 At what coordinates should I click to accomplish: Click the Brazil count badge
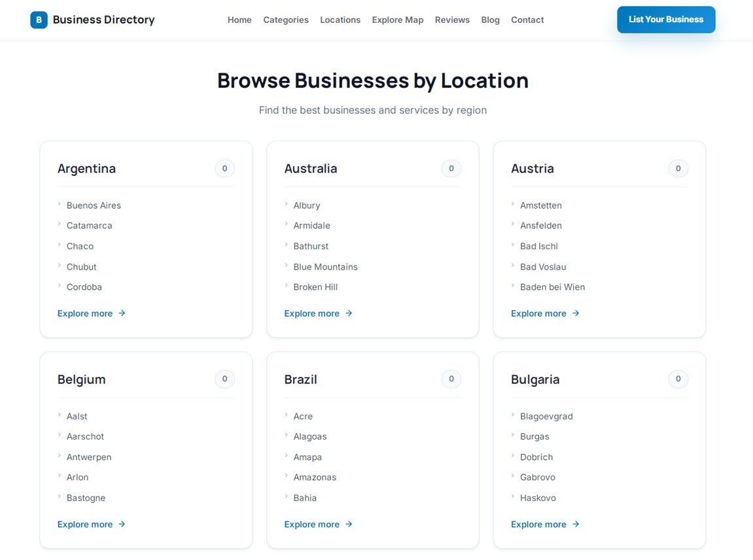point(451,379)
